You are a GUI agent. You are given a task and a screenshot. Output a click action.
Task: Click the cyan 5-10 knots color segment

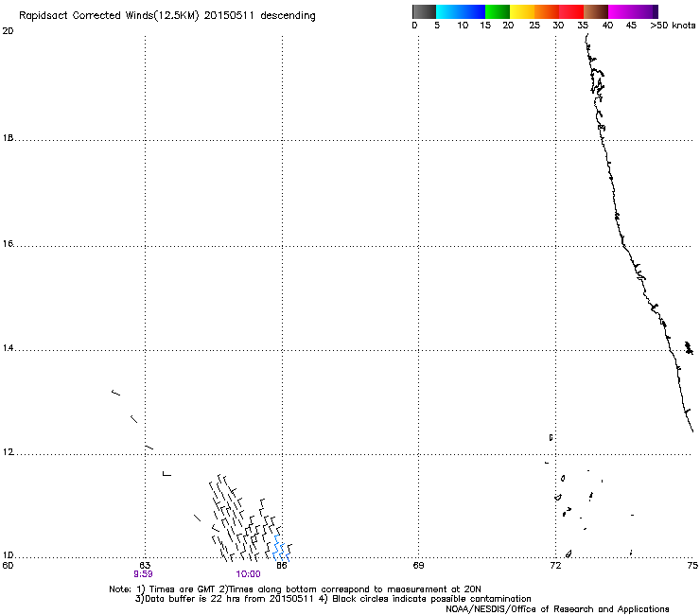[448, 11]
